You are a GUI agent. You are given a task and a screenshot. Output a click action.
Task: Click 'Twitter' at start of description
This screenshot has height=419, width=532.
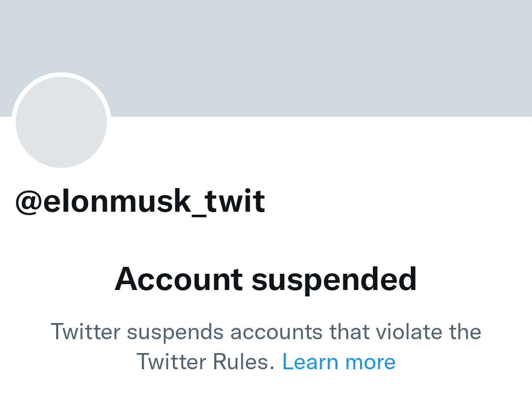click(x=85, y=331)
